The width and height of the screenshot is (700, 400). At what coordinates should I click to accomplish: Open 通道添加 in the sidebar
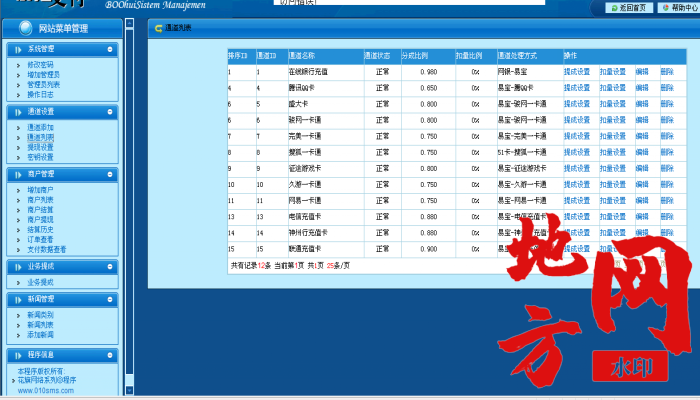(x=40, y=127)
